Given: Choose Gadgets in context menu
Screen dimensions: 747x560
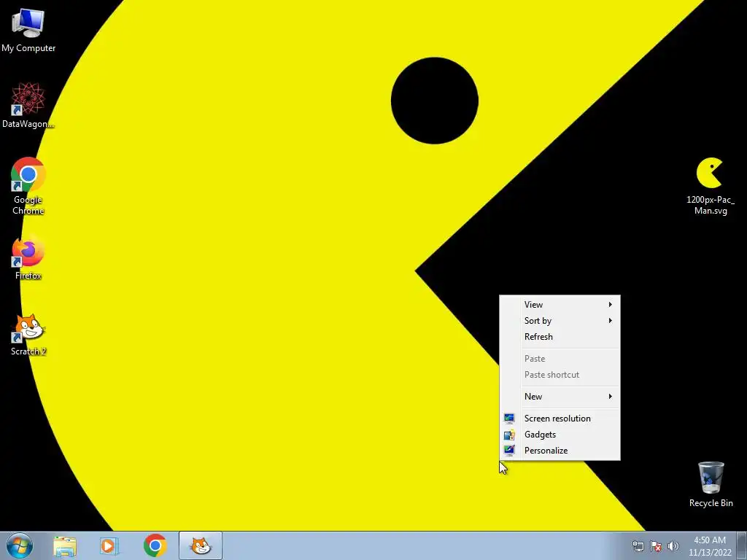Looking at the screenshot, I should [560, 435].
